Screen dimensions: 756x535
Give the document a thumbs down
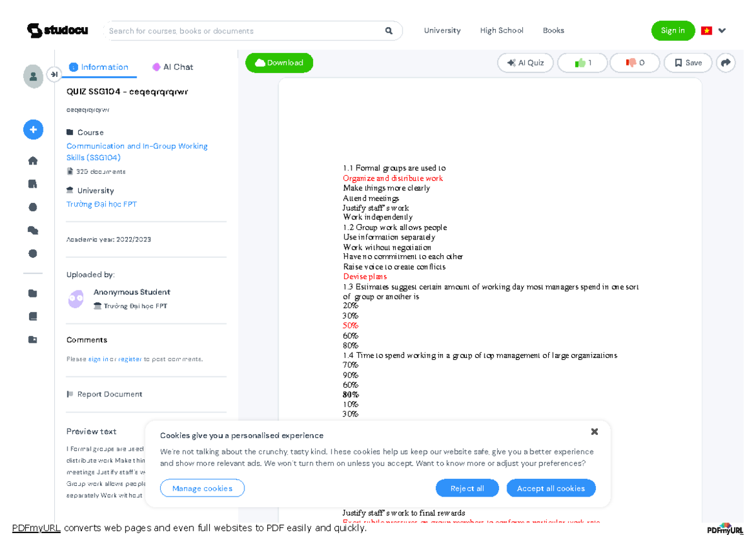tap(634, 62)
